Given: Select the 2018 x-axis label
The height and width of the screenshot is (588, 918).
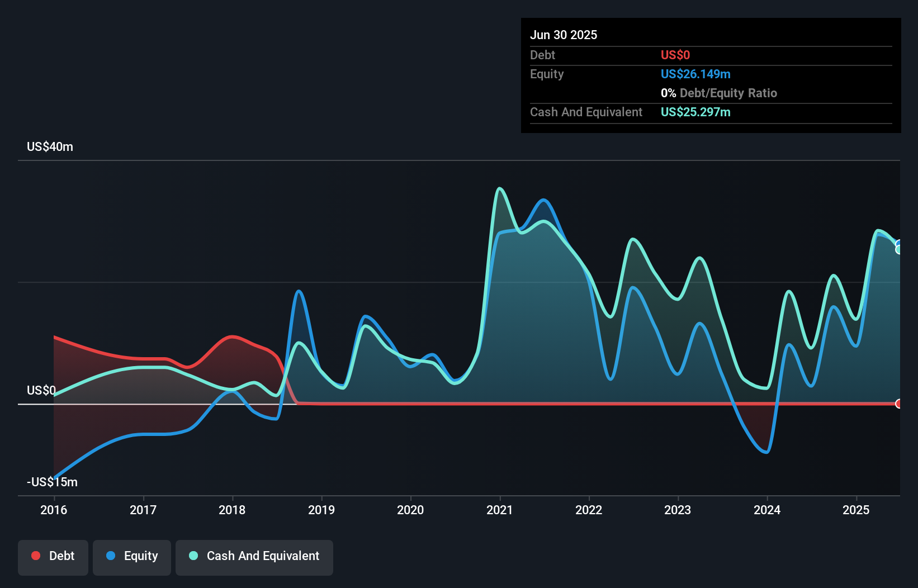Looking at the screenshot, I should click(232, 510).
